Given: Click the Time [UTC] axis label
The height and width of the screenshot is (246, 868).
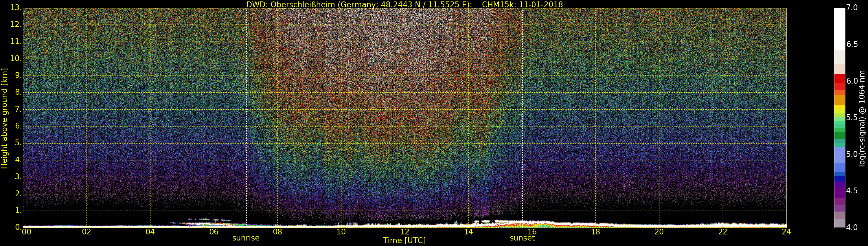Looking at the screenshot, I should click(404, 241).
